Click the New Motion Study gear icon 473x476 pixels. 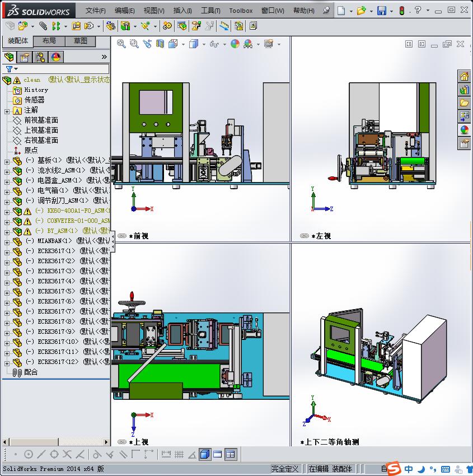click(167, 26)
